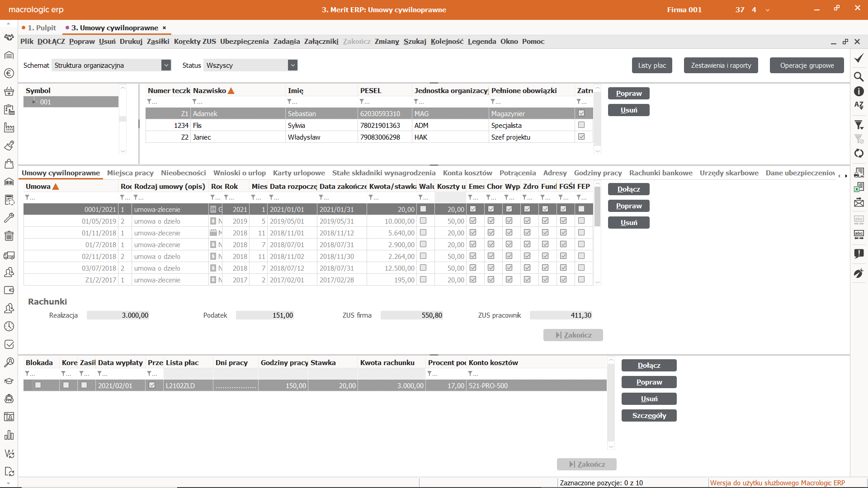Click the Szczegóły button

[x=649, y=416]
